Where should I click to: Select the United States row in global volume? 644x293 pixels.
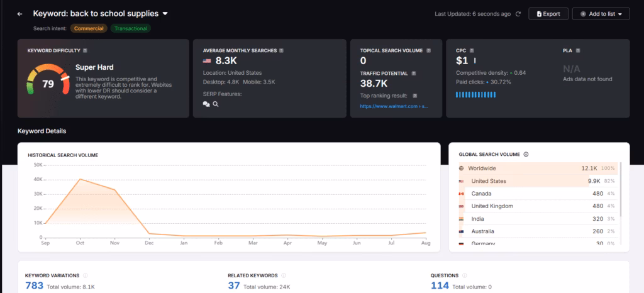click(x=538, y=181)
